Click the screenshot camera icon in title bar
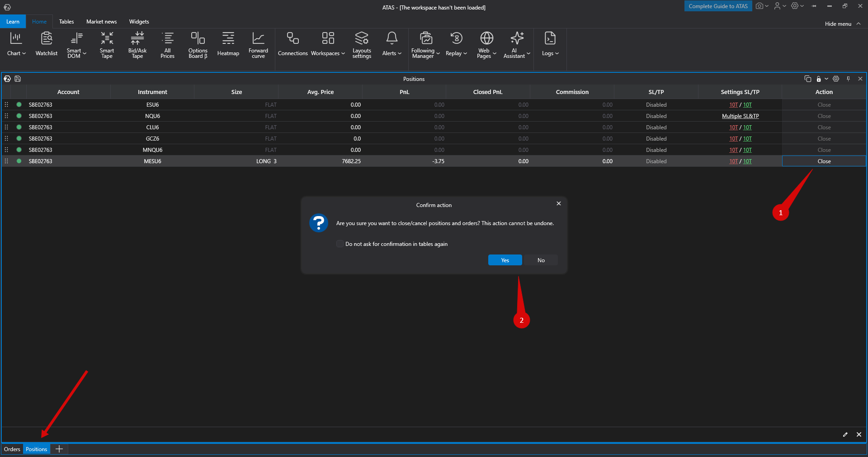 click(x=759, y=6)
